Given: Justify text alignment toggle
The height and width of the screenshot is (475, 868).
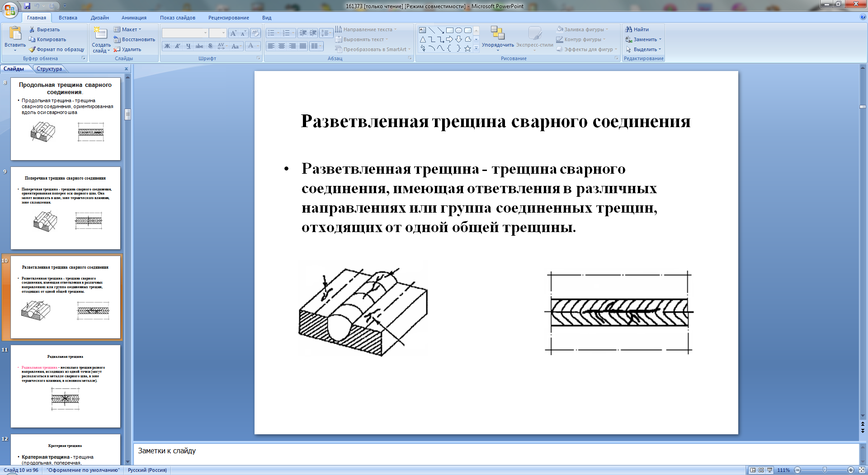Looking at the screenshot, I should click(303, 46).
